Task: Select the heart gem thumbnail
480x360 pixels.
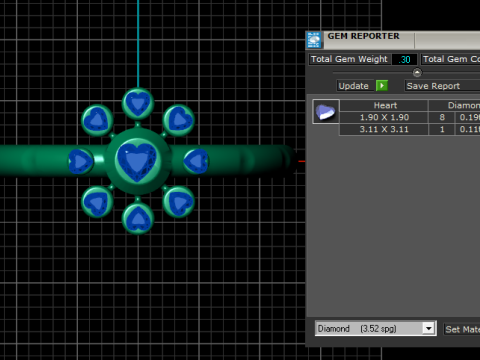Action: 326,112
